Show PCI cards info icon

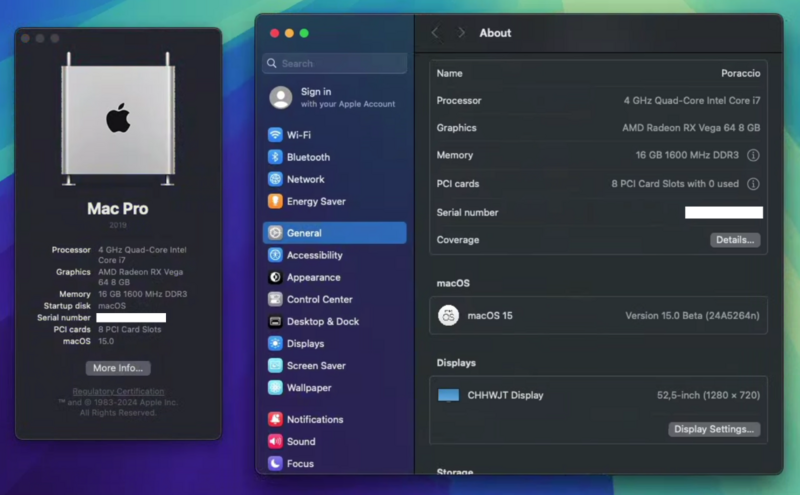(x=753, y=184)
